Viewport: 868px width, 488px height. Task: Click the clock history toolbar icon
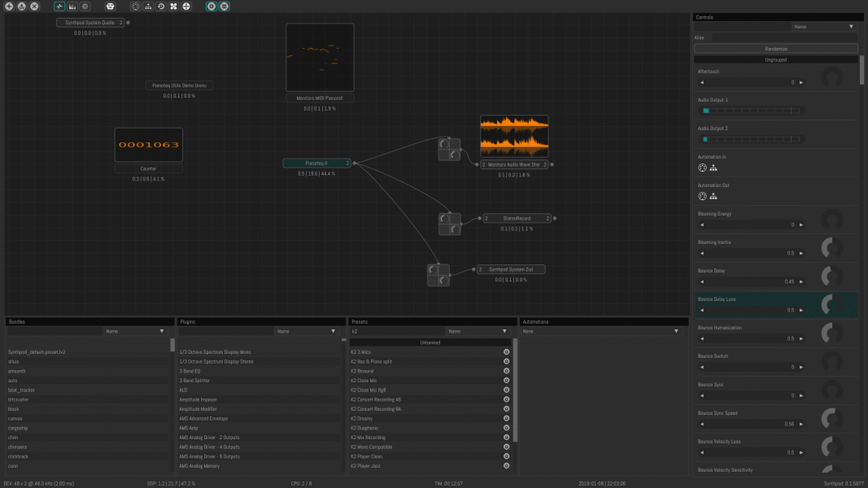click(161, 6)
